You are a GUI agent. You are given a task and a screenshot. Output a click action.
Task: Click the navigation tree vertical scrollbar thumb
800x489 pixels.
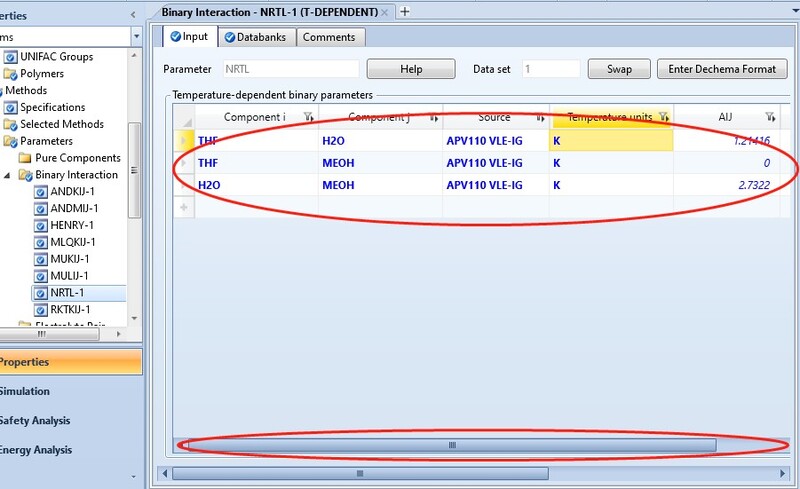click(x=134, y=170)
